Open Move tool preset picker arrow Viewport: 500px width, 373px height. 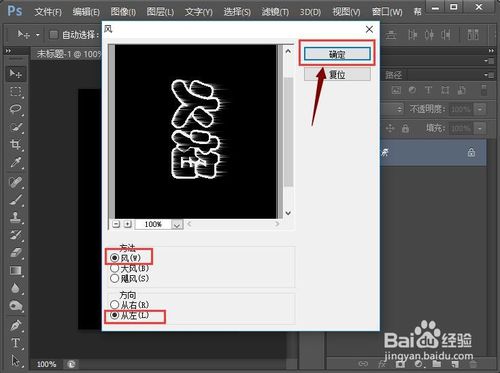pos(38,35)
